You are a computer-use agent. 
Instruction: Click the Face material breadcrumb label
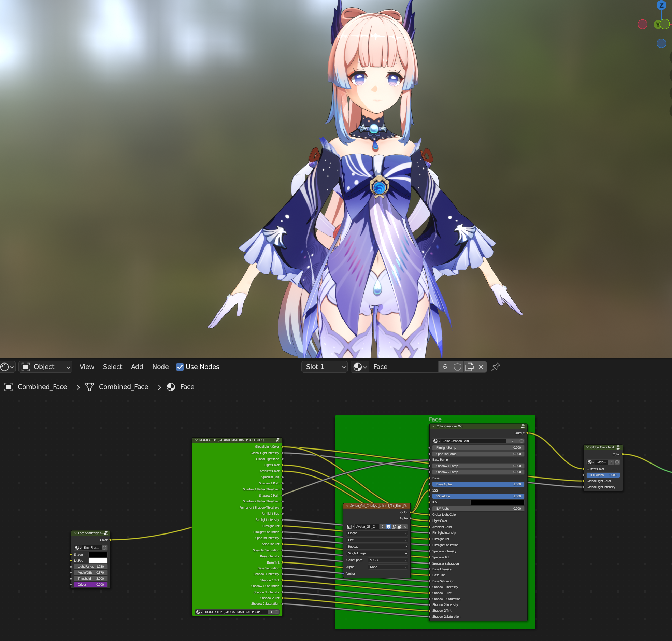pos(187,387)
